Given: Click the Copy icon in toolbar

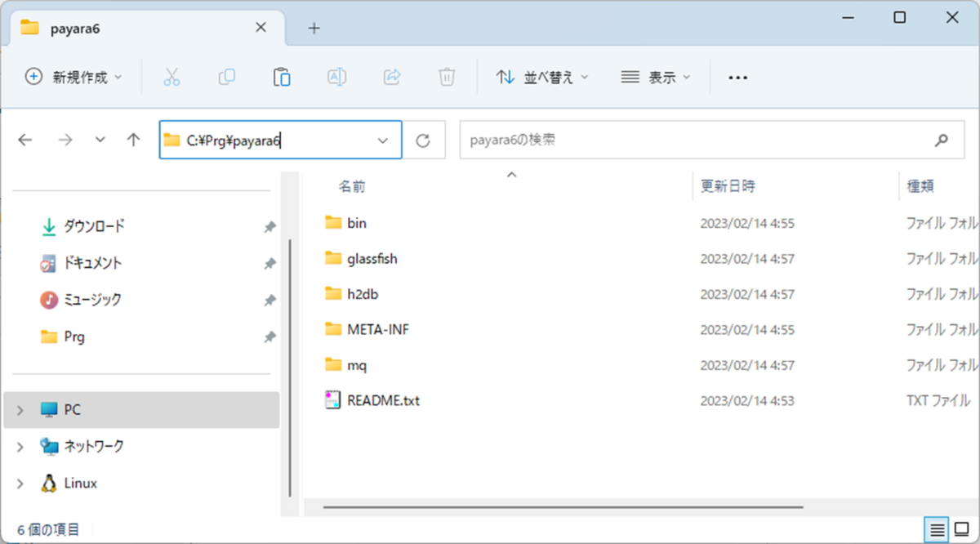Looking at the screenshot, I should (x=226, y=77).
